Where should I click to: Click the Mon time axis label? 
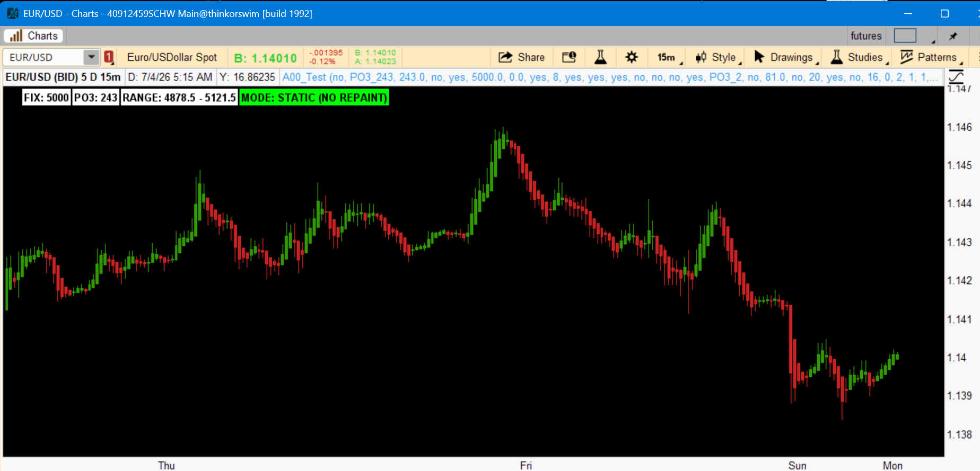coord(892,465)
